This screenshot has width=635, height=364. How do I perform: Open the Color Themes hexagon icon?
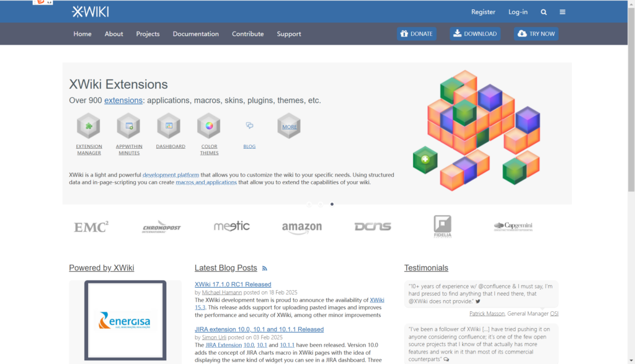(209, 126)
